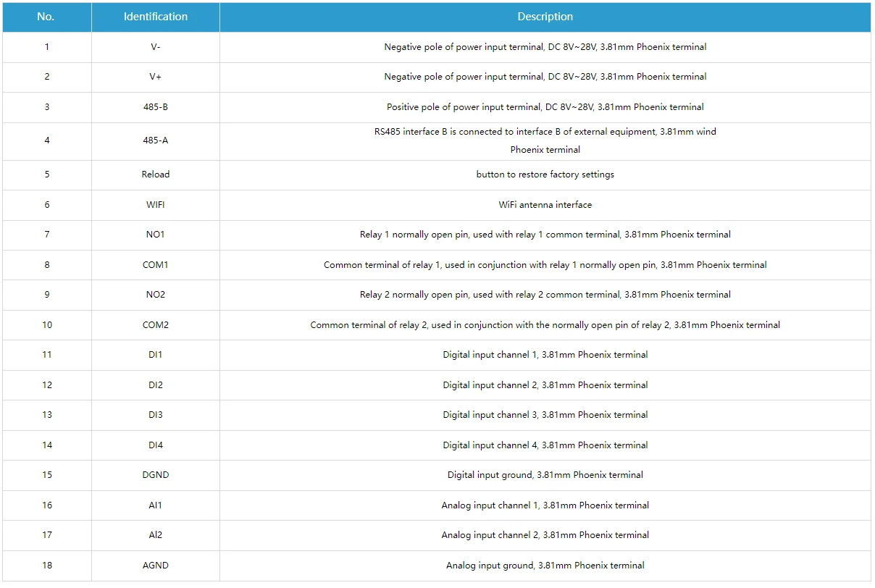Select the NO1 identification cell
The image size is (875, 588).
click(155, 235)
